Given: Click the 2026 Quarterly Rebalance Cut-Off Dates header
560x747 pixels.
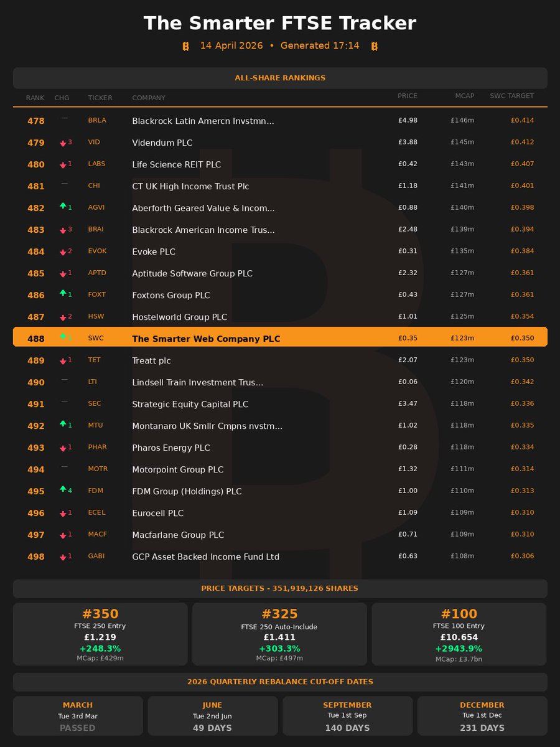Looking at the screenshot, I should [x=280, y=682].
